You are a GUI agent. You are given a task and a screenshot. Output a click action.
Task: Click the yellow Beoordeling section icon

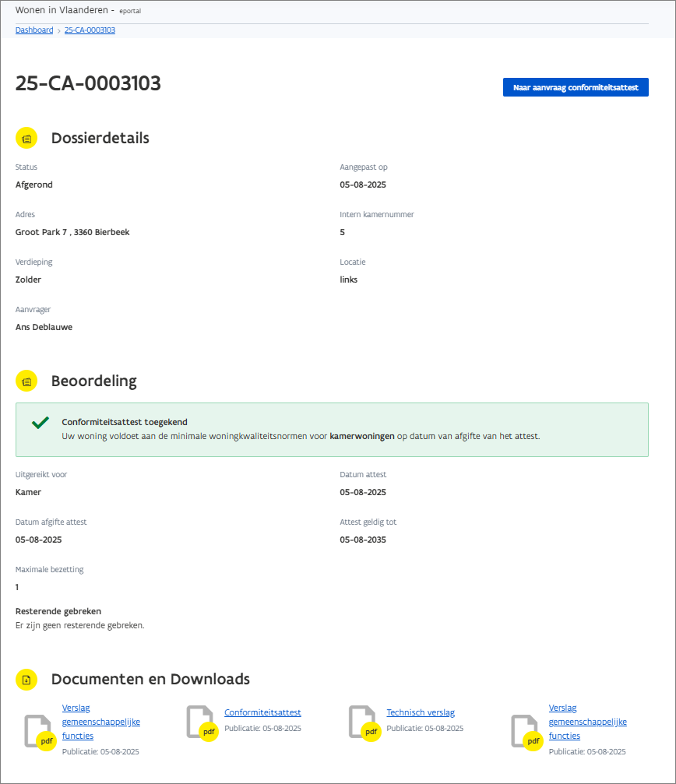coord(26,381)
